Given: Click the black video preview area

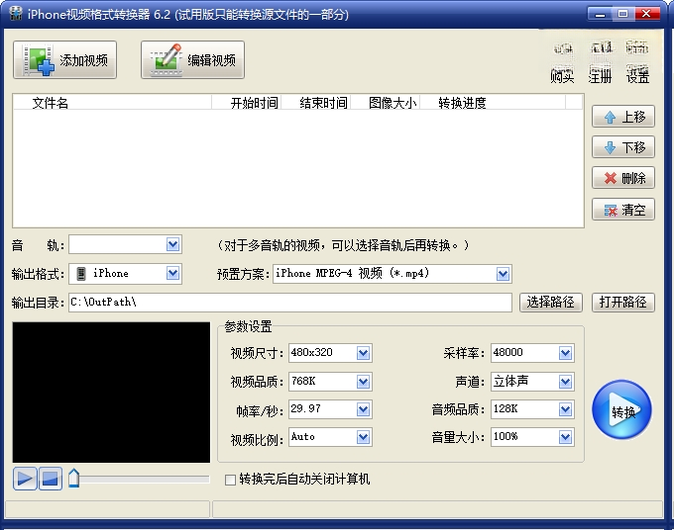Looking at the screenshot, I should (x=111, y=392).
